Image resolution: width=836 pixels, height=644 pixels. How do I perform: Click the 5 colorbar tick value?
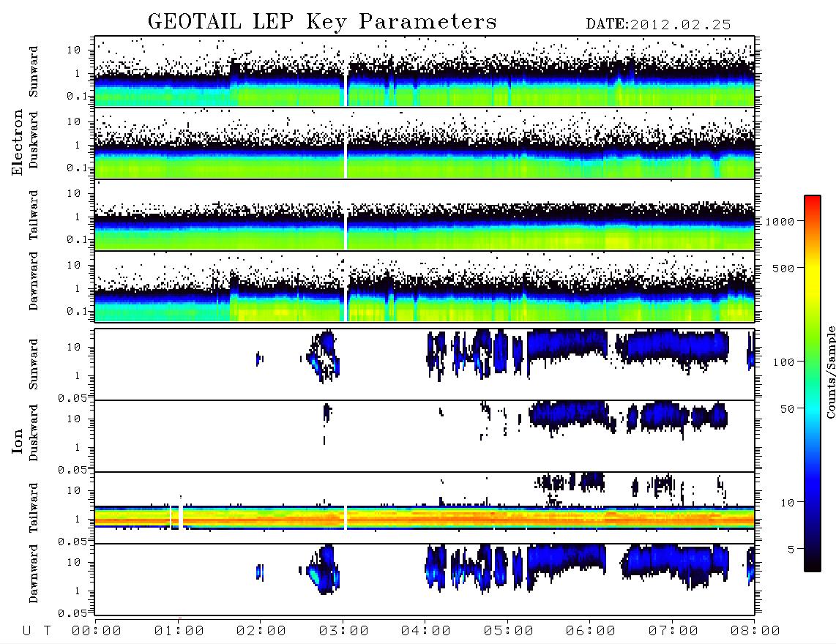pyautogui.click(x=791, y=550)
